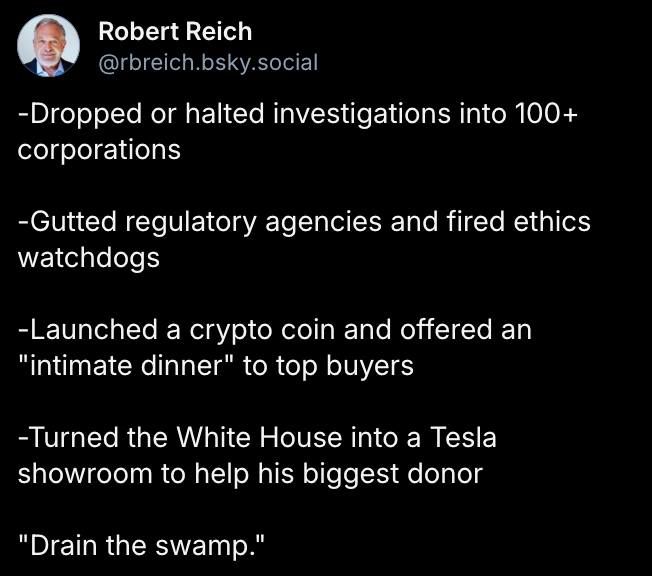Image resolution: width=652 pixels, height=576 pixels.
Task: Select the line starting "-Turned the White House"
Action: tap(257, 438)
